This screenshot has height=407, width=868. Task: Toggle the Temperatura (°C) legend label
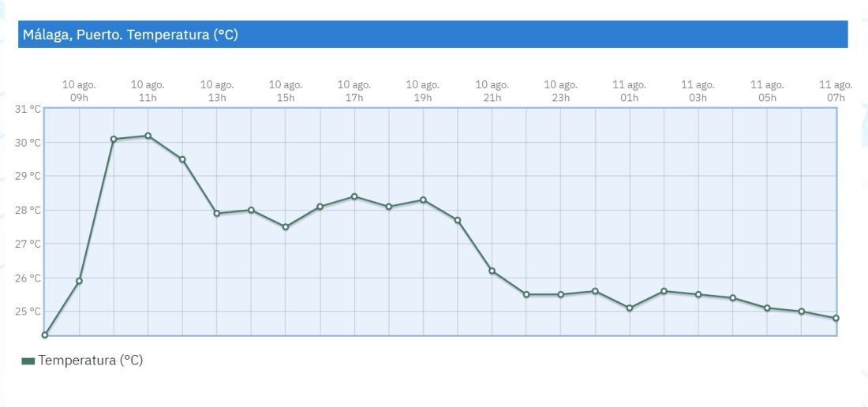tap(90, 360)
